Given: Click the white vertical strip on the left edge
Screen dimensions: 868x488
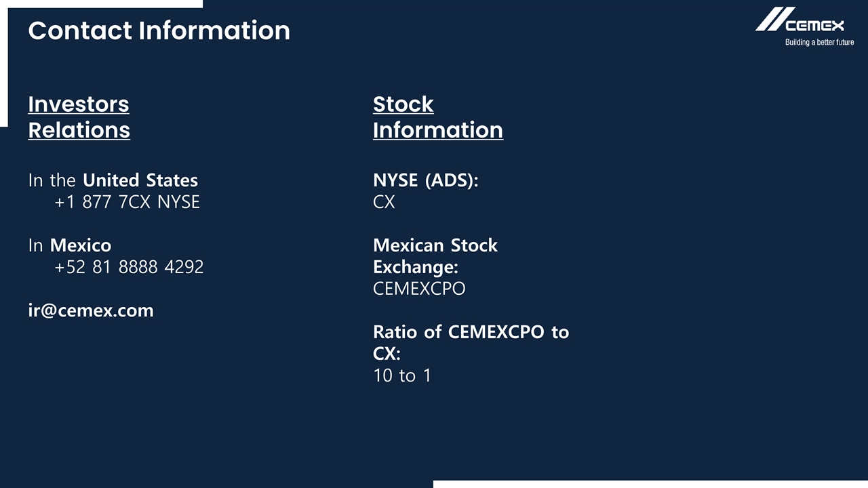Looking at the screenshot, I should 3,68.
